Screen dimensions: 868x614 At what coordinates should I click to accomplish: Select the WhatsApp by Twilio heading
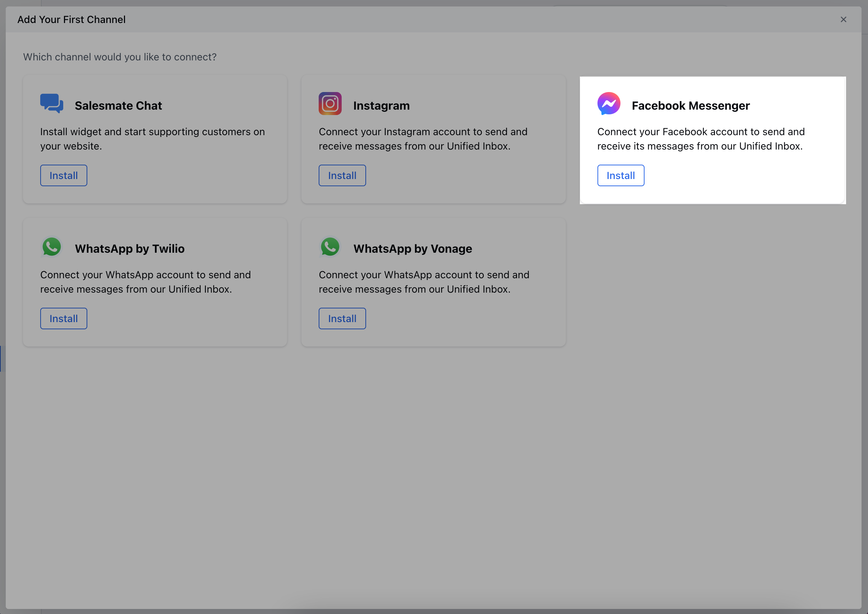point(130,248)
